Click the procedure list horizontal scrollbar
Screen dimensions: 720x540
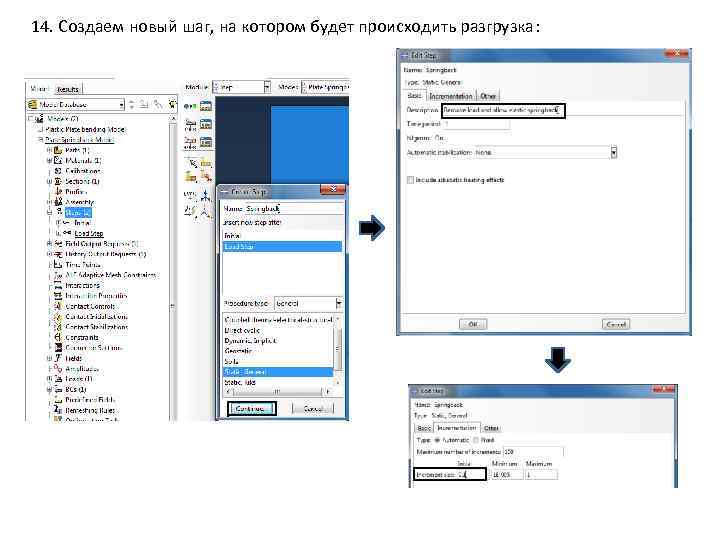click(x=278, y=392)
